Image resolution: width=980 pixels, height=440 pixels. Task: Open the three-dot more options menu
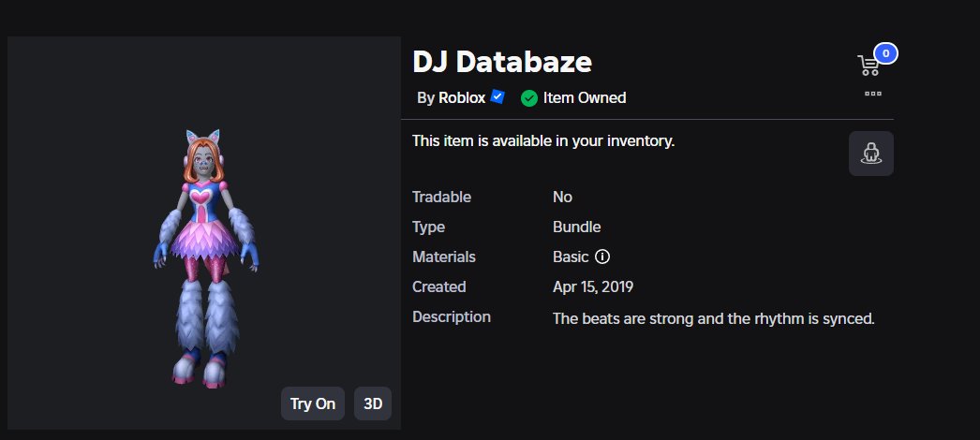[x=873, y=94]
